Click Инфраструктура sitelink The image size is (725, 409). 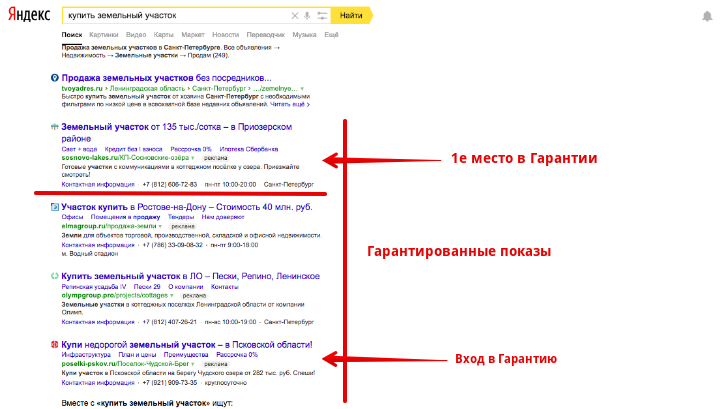pos(86,355)
